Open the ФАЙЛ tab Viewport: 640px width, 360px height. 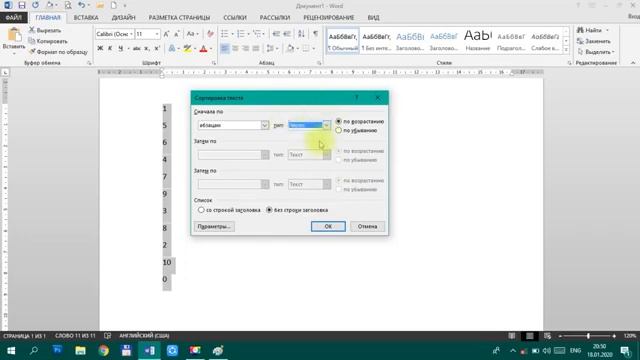pyautogui.click(x=13, y=18)
